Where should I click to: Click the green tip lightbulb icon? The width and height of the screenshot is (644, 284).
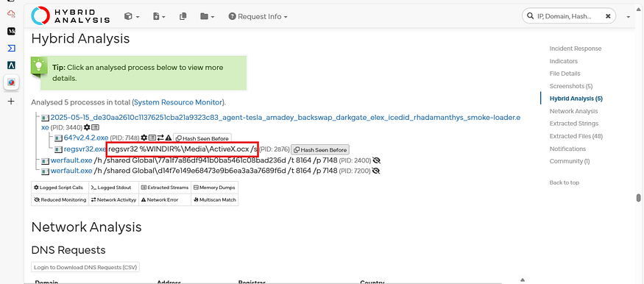tap(39, 65)
